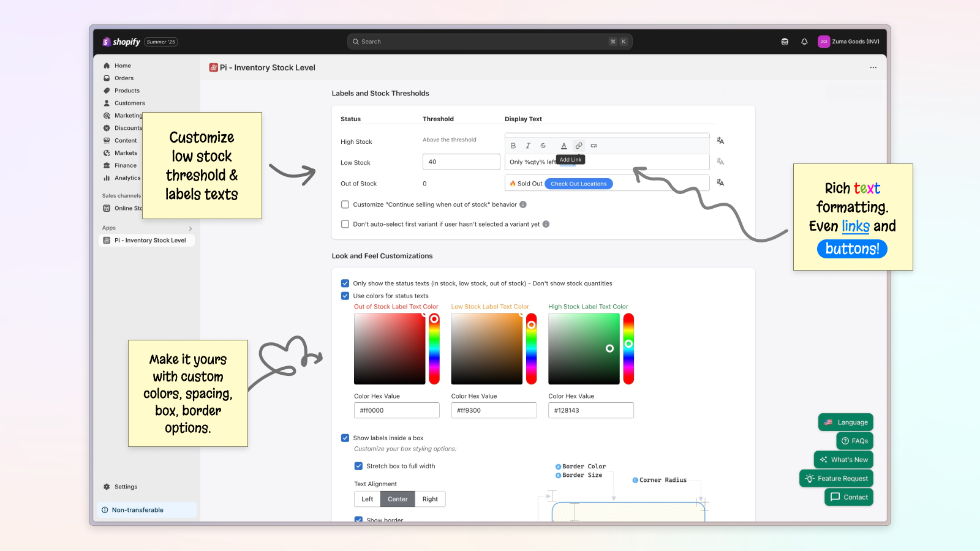This screenshot has width=980, height=551.
Task: Uncheck Only show the status texts
Action: click(345, 283)
